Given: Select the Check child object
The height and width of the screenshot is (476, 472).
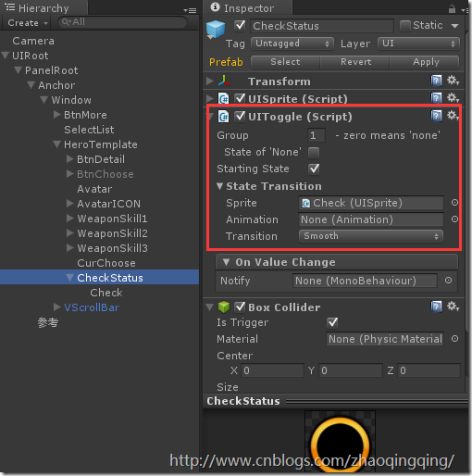Looking at the screenshot, I should coord(106,293).
